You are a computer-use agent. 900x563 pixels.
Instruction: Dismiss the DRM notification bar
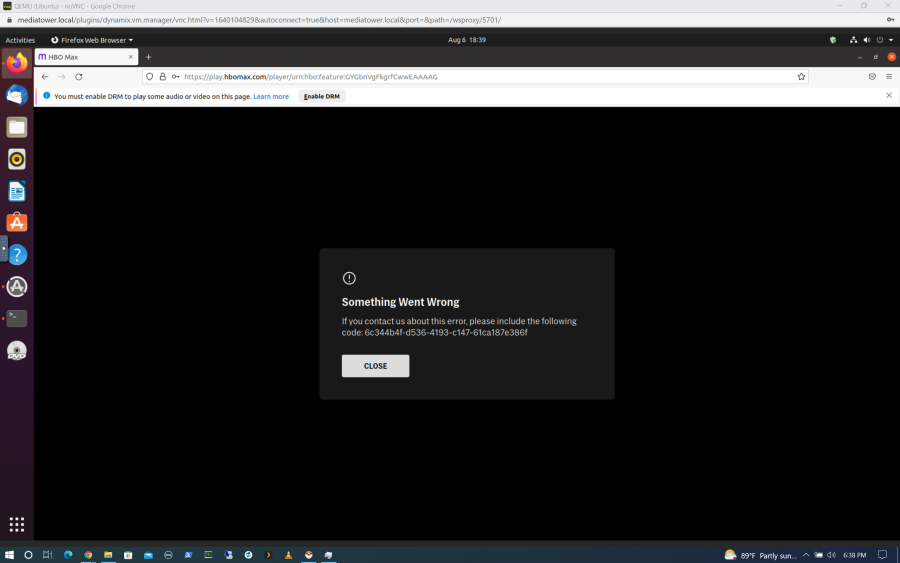pyautogui.click(x=889, y=95)
